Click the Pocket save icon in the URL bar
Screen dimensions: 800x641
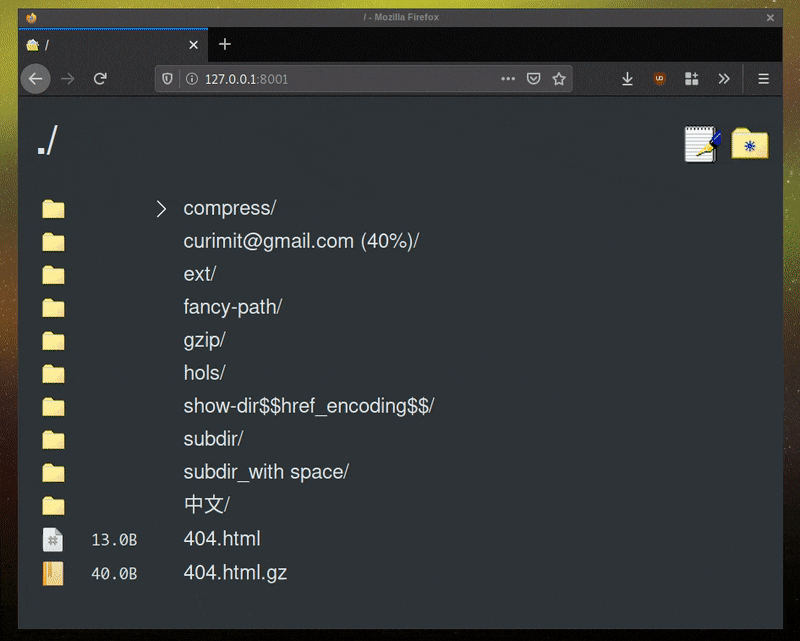(x=534, y=79)
